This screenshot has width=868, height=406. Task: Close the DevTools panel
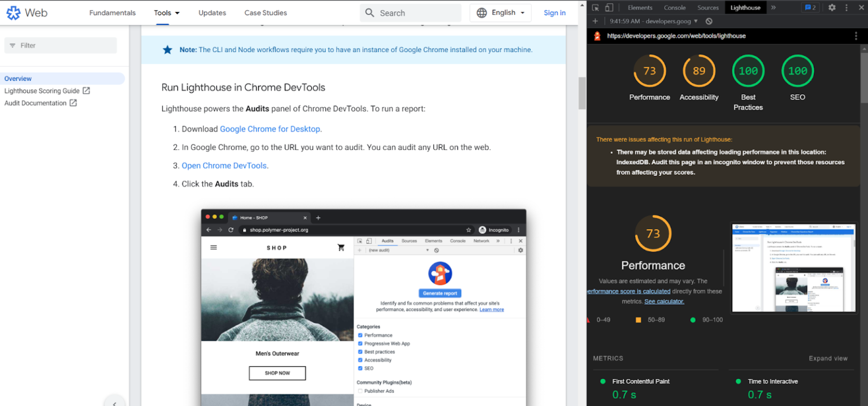coord(861,7)
